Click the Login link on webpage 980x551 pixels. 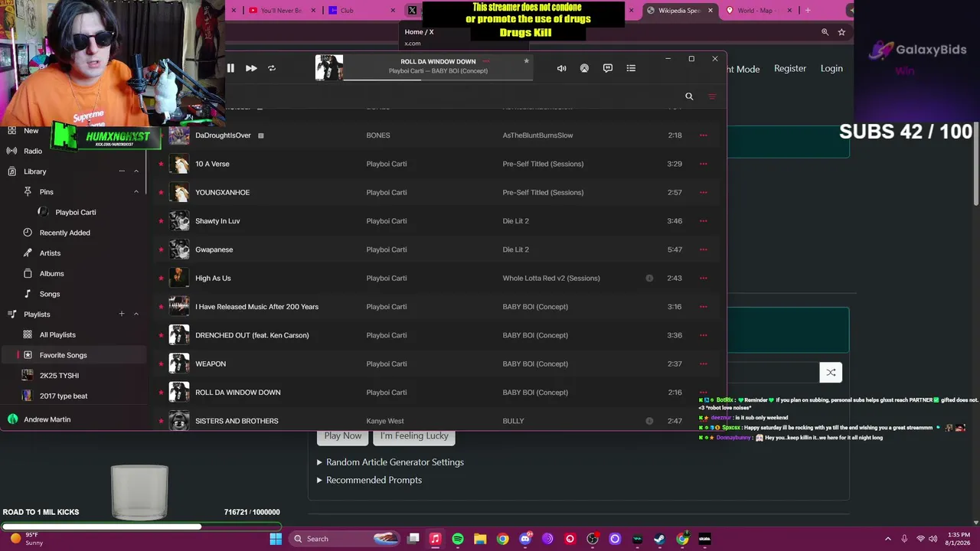[x=831, y=68]
